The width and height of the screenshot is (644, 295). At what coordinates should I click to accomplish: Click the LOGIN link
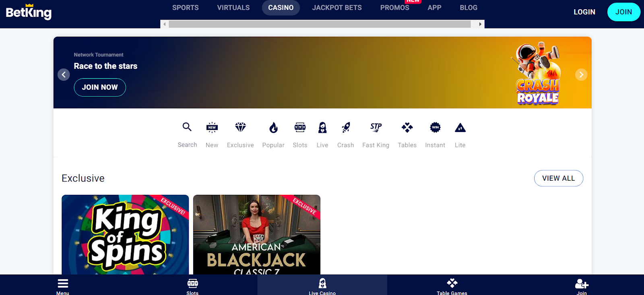coord(584,12)
